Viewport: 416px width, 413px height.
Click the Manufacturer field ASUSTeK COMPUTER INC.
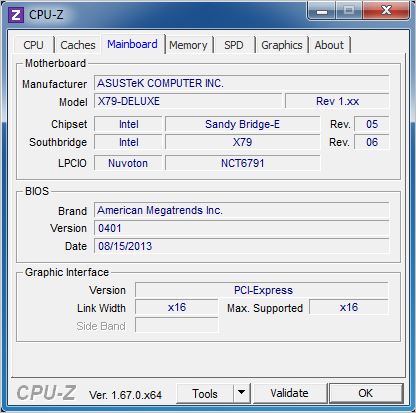click(241, 83)
